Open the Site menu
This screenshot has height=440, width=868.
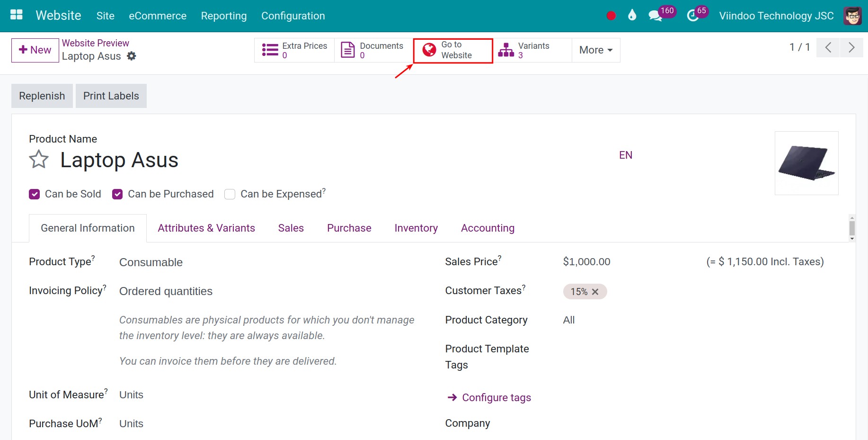[x=106, y=16]
